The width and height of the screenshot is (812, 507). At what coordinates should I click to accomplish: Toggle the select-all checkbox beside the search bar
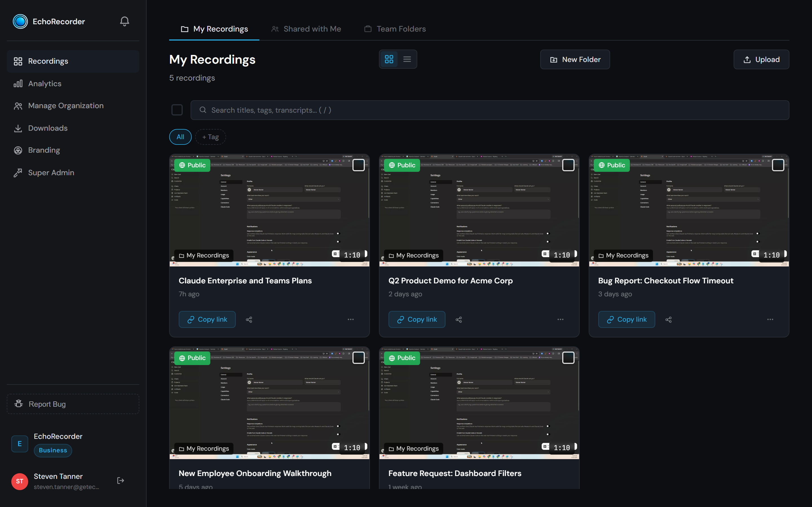(x=177, y=110)
